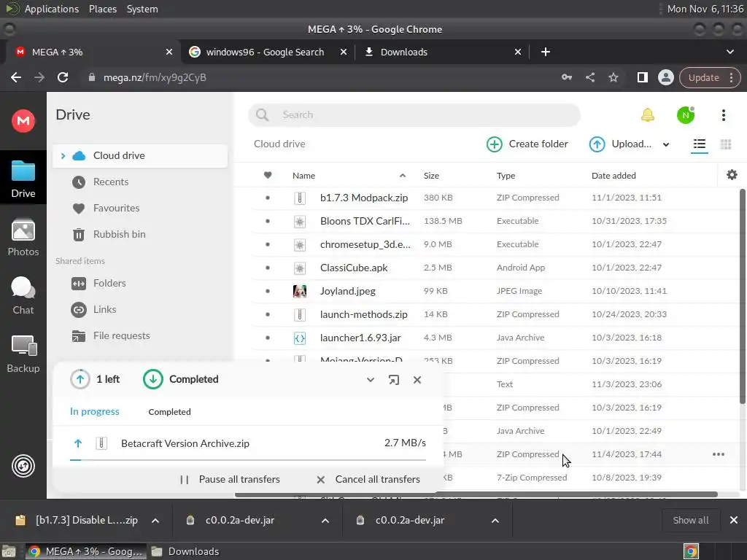The width and height of the screenshot is (747, 560).
Task: Expand the Upload dropdown arrow
Action: [666, 144]
